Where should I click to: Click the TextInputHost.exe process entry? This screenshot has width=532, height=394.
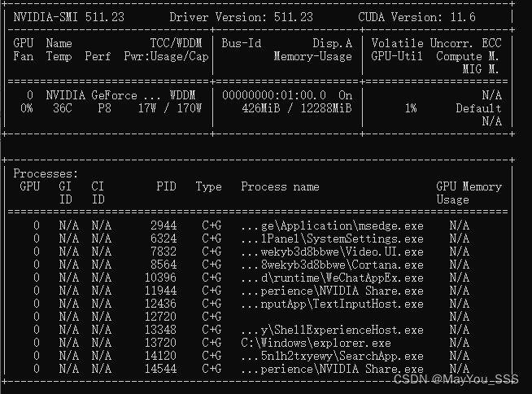coord(332,304)
